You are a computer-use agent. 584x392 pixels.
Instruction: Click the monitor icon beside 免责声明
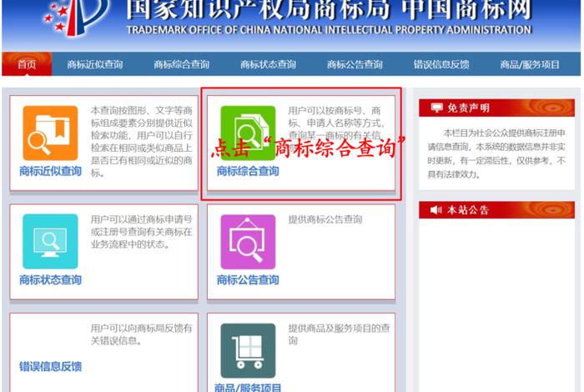(x=436, y=108)
